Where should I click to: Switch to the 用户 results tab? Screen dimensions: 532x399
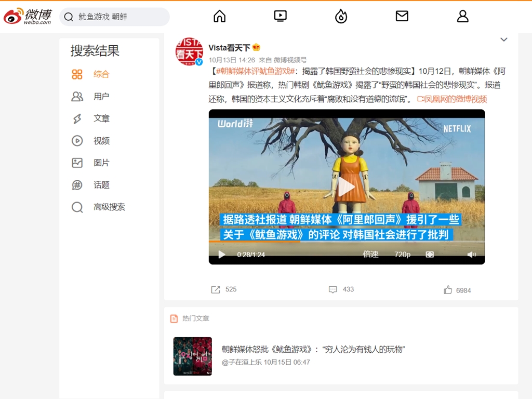101,96
